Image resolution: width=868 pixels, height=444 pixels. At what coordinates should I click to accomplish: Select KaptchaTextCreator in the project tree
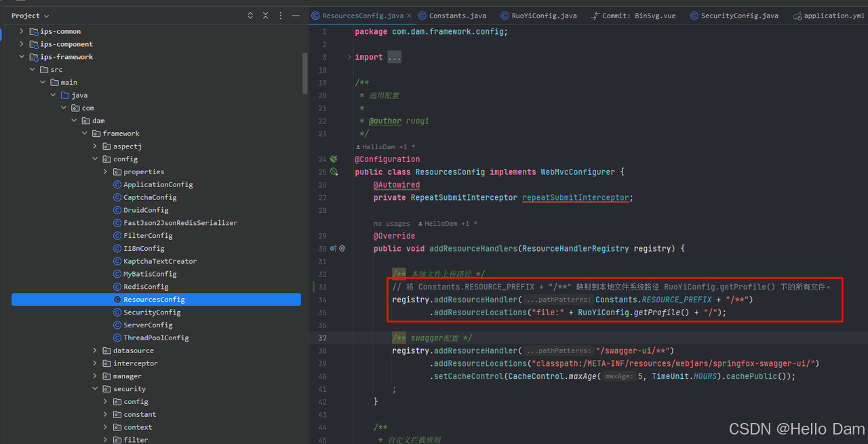pos(160,261)
